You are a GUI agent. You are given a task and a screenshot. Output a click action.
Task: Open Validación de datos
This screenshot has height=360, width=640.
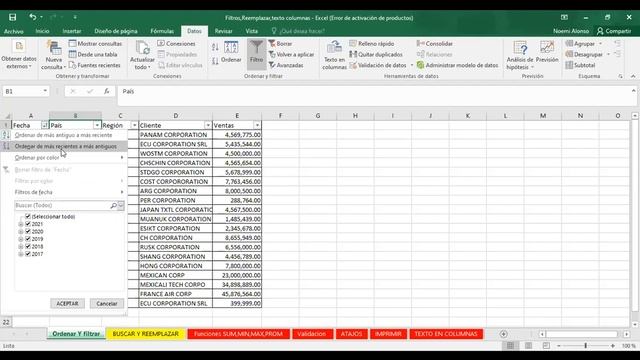tap(378, 65)
